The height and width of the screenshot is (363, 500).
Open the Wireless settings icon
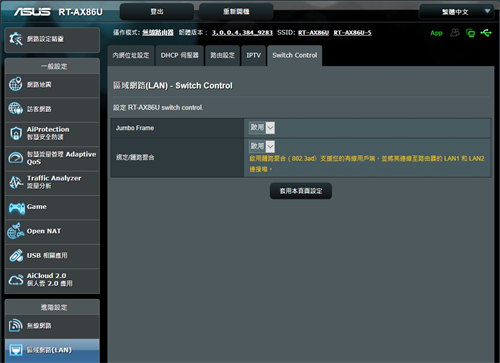click(x=16, y=325)
